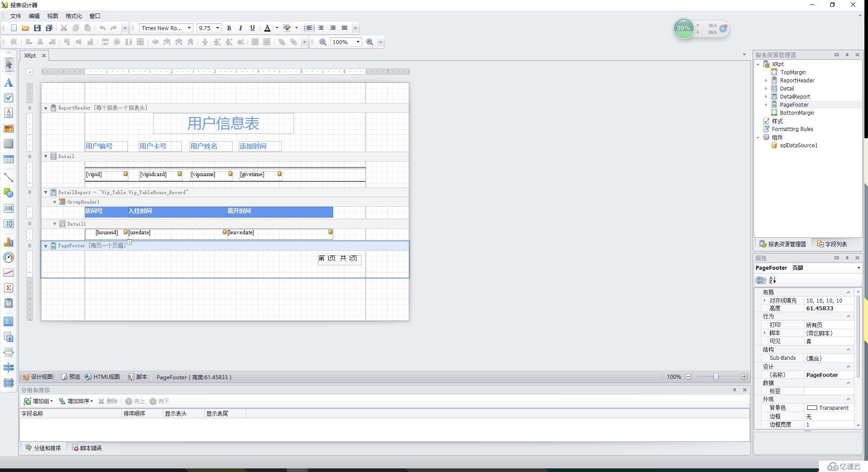This screenshot has width=868, height=472.
Task: Select BottomMargin in report explorer
Action: 796,113
